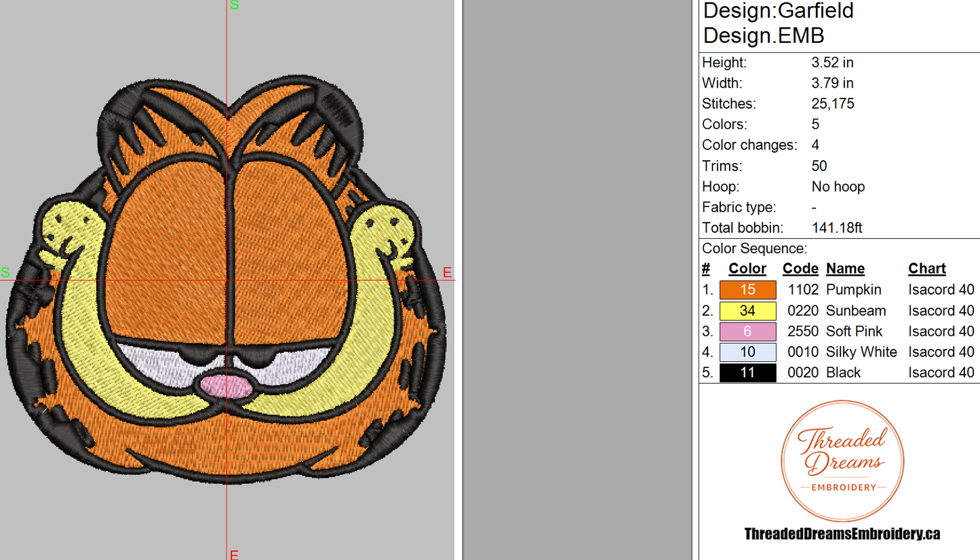The image size is (980, 560).
Task: Click the Name column header
Action: tap(845, 269)
